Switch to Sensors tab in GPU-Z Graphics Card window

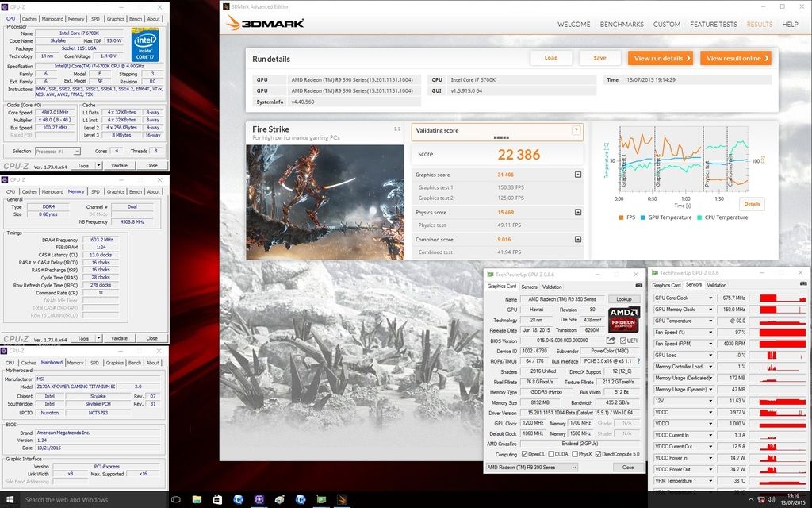tap(529, 287)
